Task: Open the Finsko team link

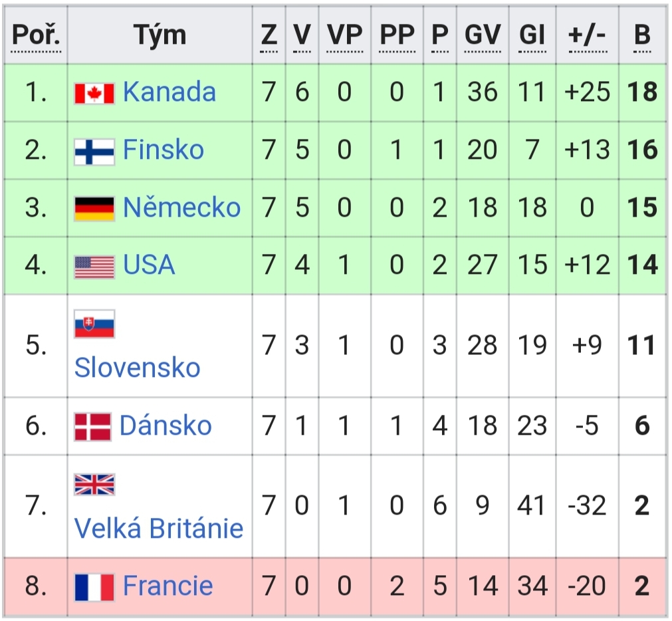Action: point(164,150)
